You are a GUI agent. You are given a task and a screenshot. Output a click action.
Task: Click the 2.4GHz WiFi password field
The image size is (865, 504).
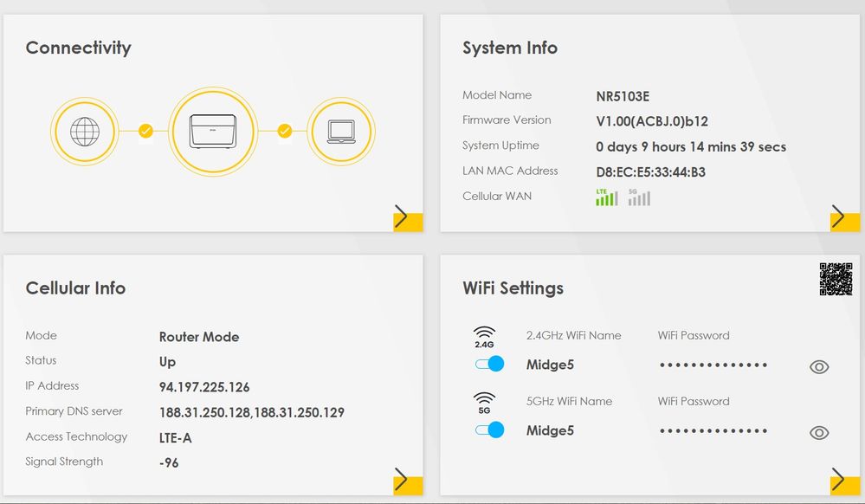pos(713,365)
